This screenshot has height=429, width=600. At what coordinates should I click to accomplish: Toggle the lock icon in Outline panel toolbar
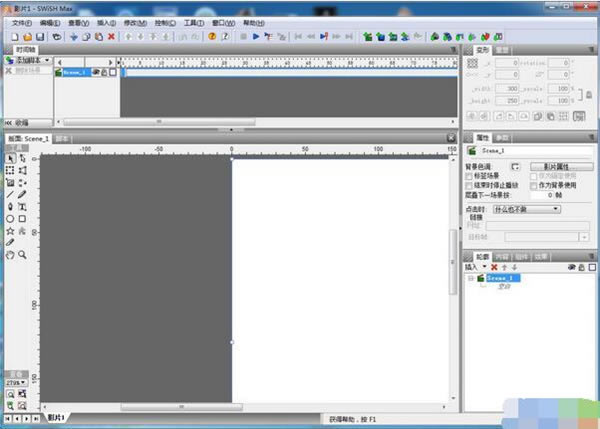(x=582, y=268)
